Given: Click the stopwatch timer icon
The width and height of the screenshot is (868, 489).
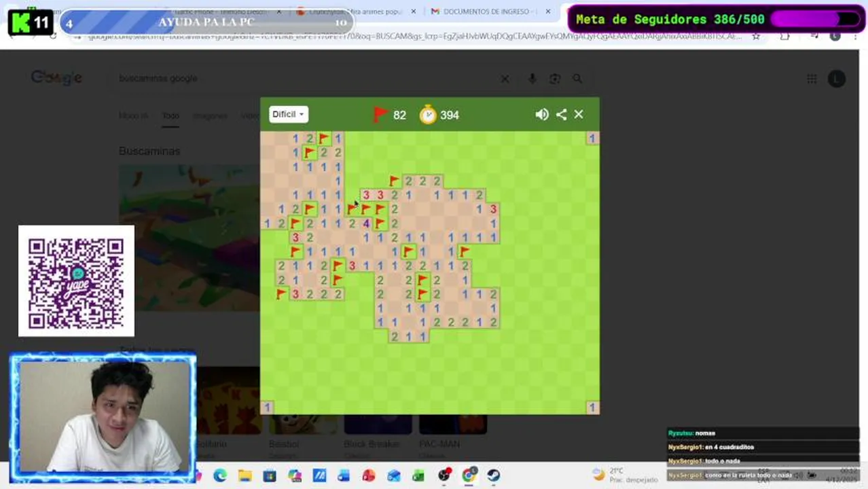Looking at the screenshot, I should [x=428, y=114].
